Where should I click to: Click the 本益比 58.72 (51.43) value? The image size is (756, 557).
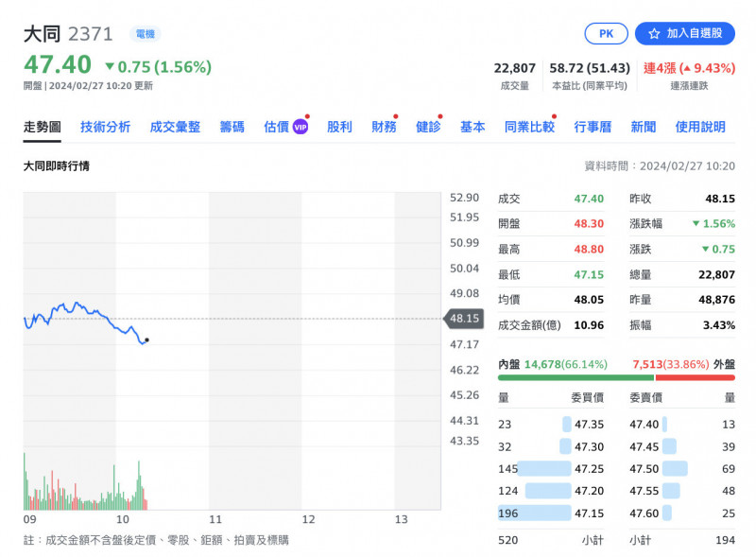click(589, 68)
